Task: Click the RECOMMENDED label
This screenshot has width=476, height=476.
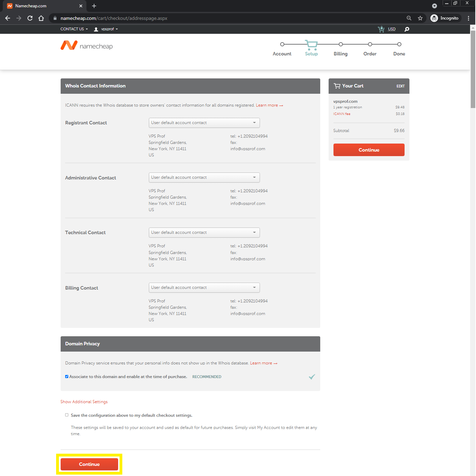Action: point(207,377)
